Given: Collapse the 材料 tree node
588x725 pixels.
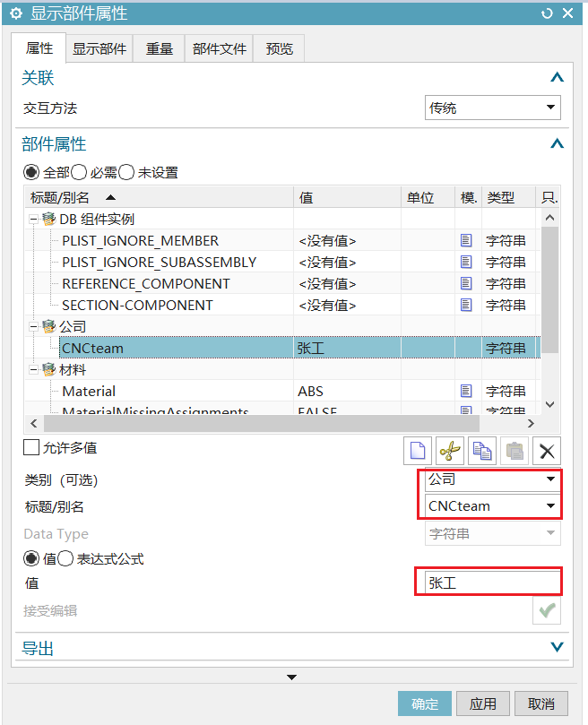Looking at the screenshot, I should click(33, 370).
